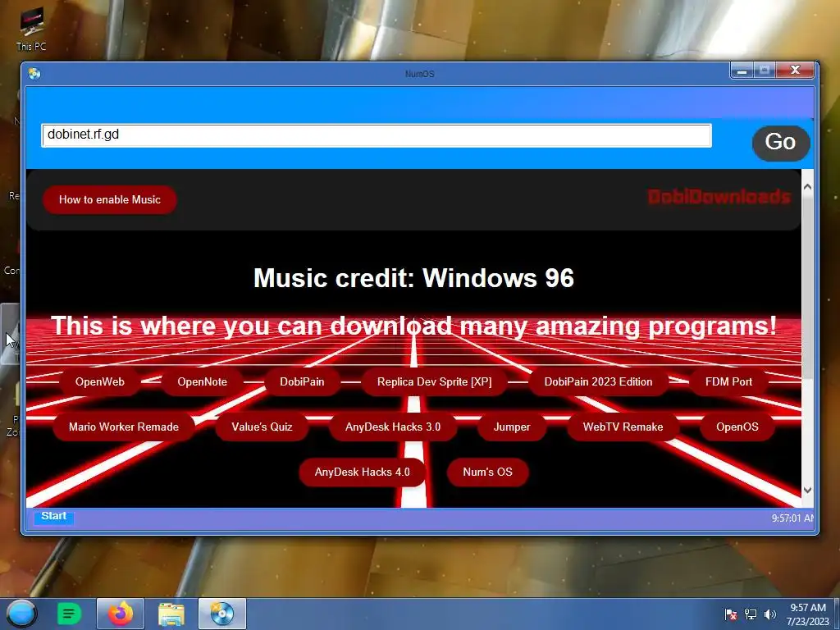The image size is (840, 630).
Task: Click How to enable Music button
Action: (110, 200)
